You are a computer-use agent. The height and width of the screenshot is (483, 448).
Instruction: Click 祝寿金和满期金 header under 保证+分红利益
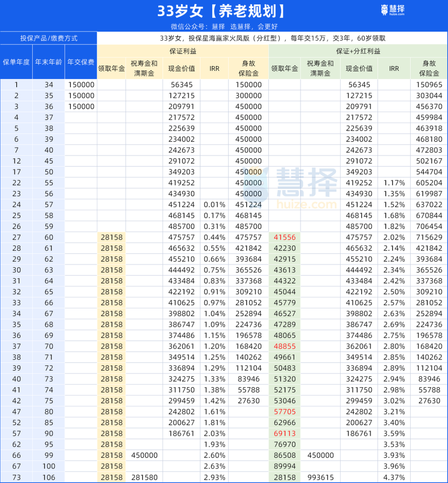[x=320, y=68]
